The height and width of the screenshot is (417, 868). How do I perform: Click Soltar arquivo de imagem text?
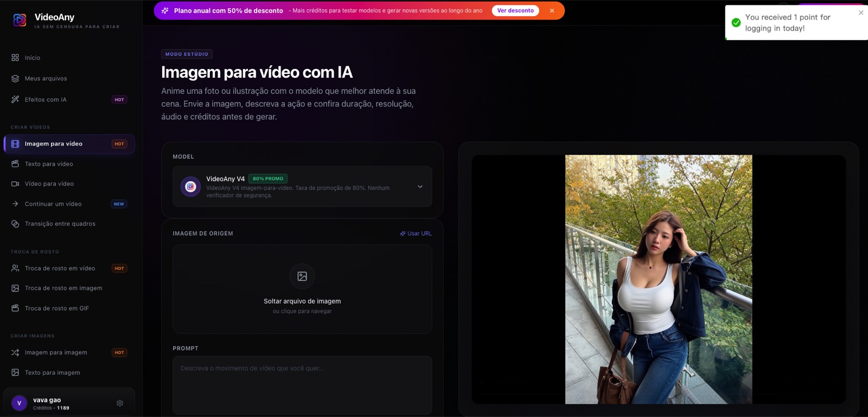pyautogui.click(x=302, y=301)
